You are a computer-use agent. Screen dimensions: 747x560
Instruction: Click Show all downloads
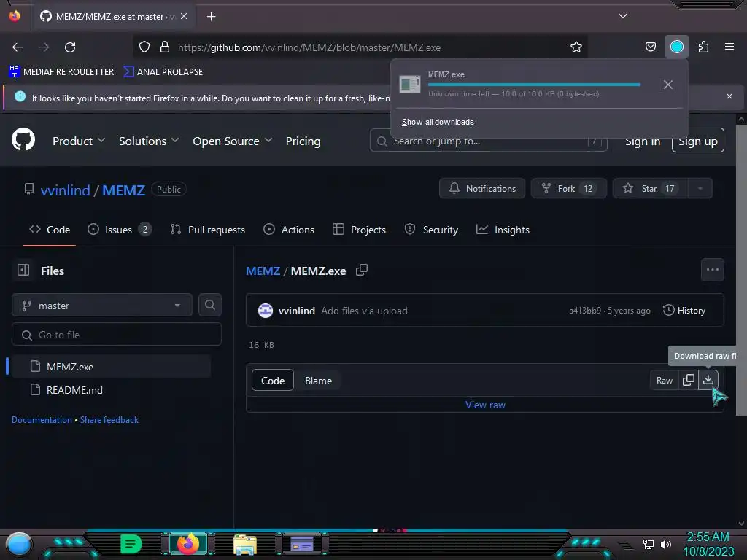(x=438, y=122)
